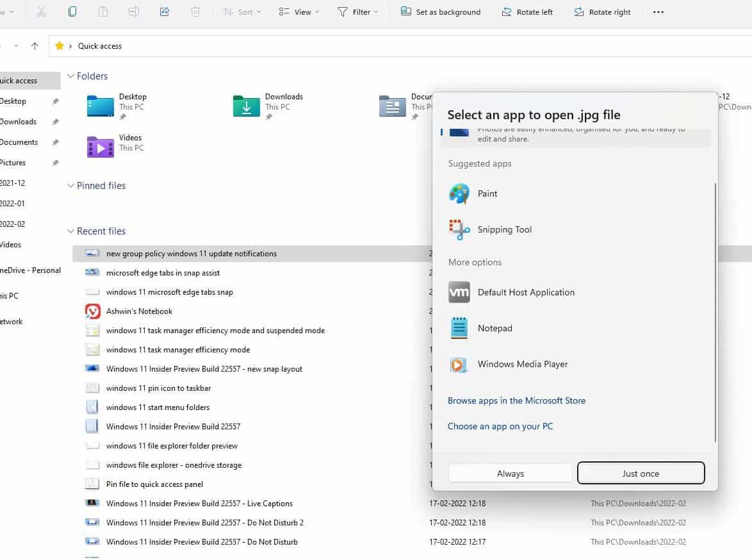
Task: Click the Just once button
Action: [x=641, y=474]
